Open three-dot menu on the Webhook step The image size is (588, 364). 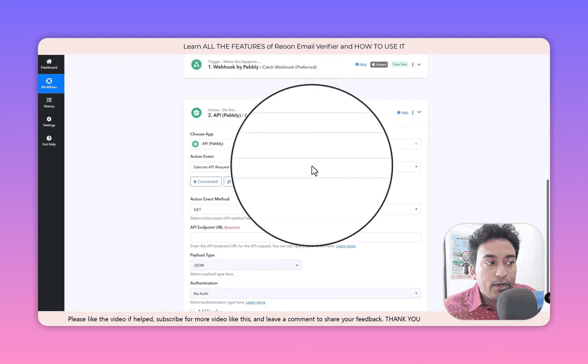(x=413, y=64)
